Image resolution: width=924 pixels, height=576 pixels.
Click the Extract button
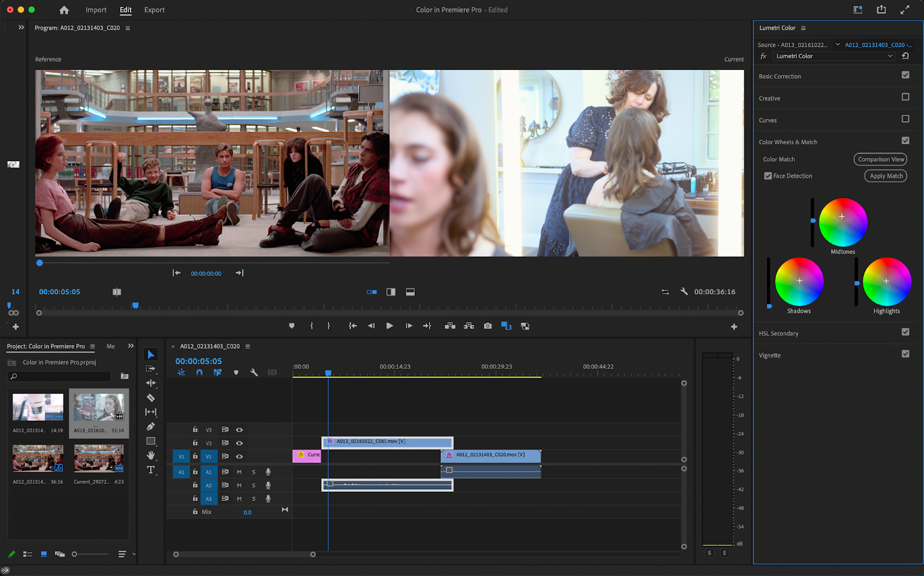[x=469, y=326]
